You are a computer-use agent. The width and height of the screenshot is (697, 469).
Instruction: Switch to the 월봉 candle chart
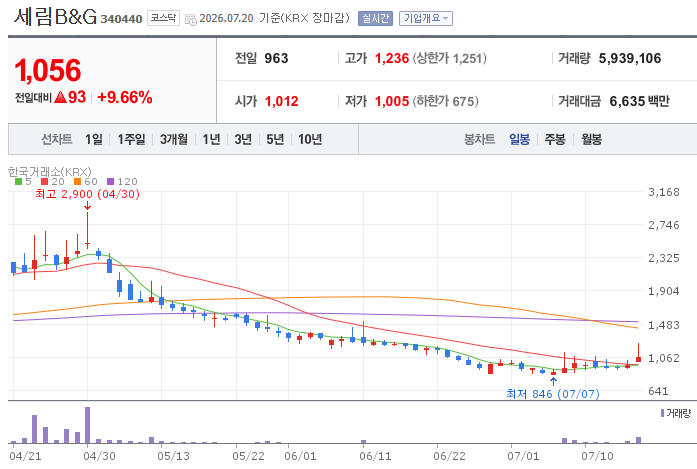coord(592,139)
